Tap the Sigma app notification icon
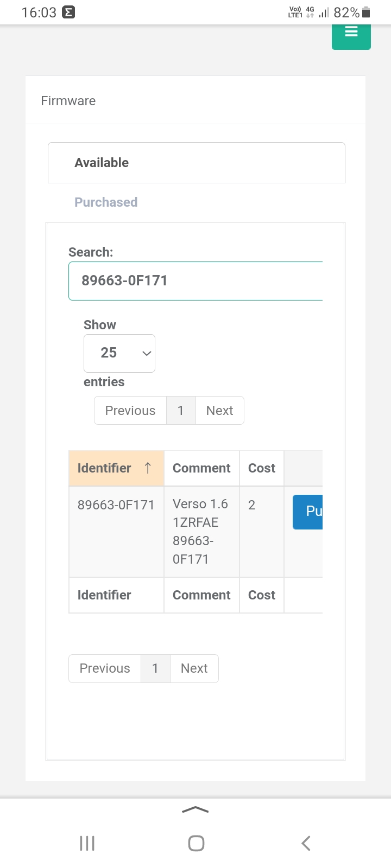Viewport: 391px width, 868px height. click(x=68, y=12)
